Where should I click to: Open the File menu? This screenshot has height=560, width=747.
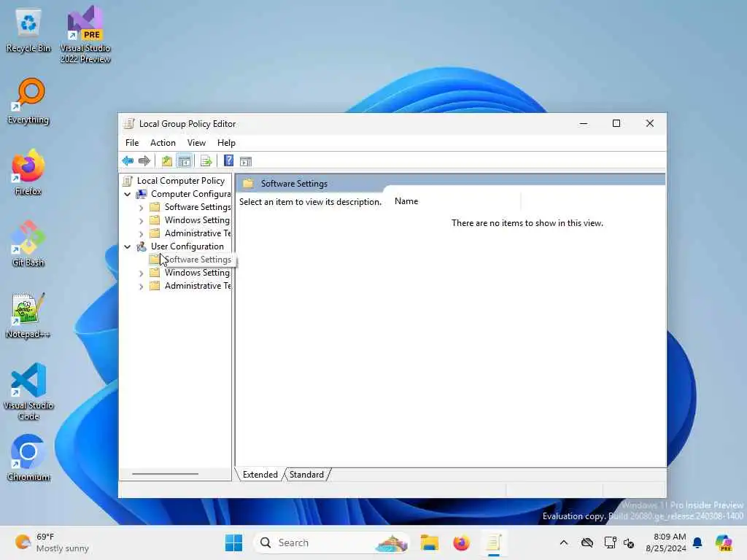click(132, 143)
